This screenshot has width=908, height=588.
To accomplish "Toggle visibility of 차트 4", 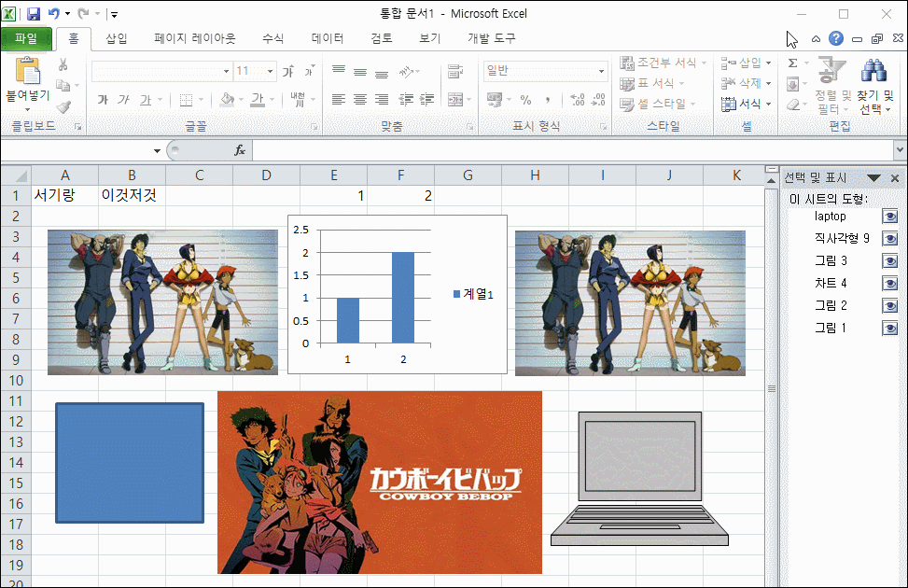I will (x=890, y=284).
